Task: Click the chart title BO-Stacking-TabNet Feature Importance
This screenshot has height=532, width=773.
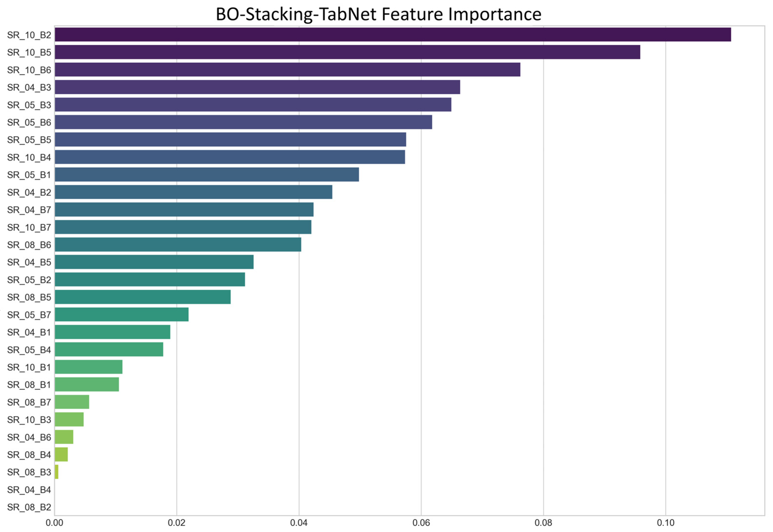Action: (379, 14)
